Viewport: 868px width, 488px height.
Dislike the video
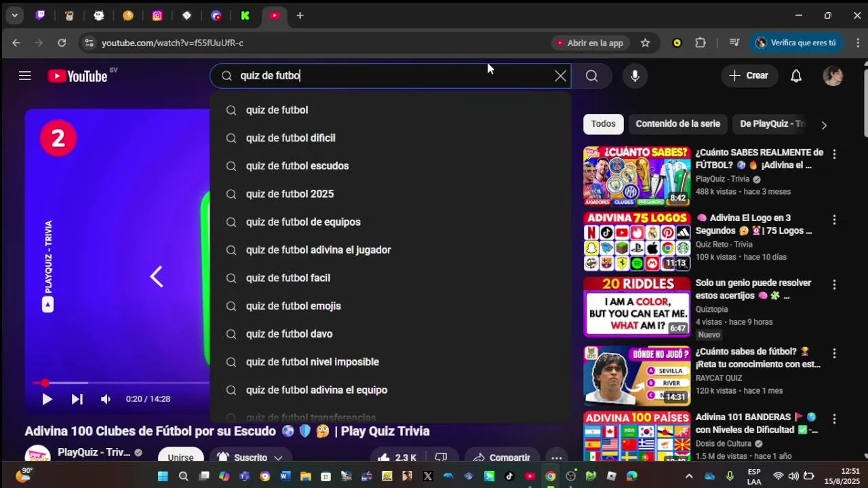[x=441, y=457]
